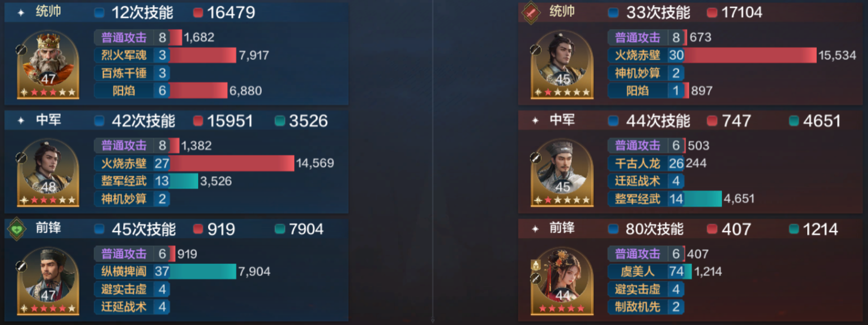868x325 pixels.
Task: Click the weapon badge on left 中军 portrait
Action: point(22,157)
